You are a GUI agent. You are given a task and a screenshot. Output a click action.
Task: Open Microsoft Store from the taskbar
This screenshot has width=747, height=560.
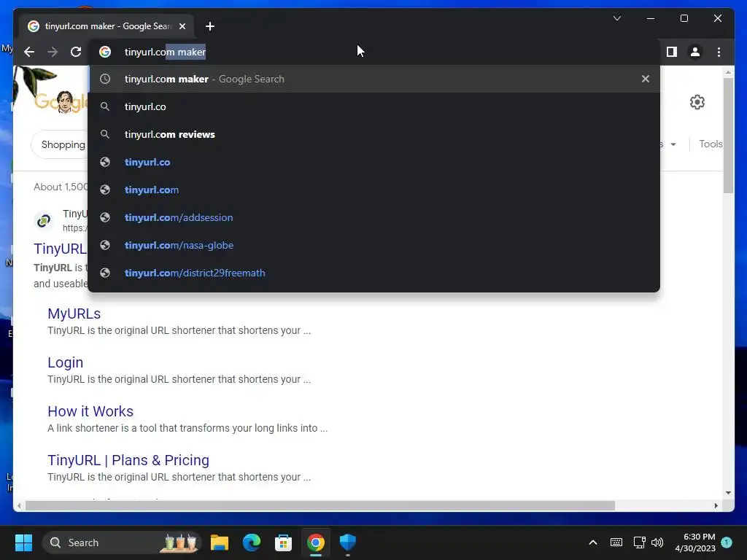coord(284,542)
